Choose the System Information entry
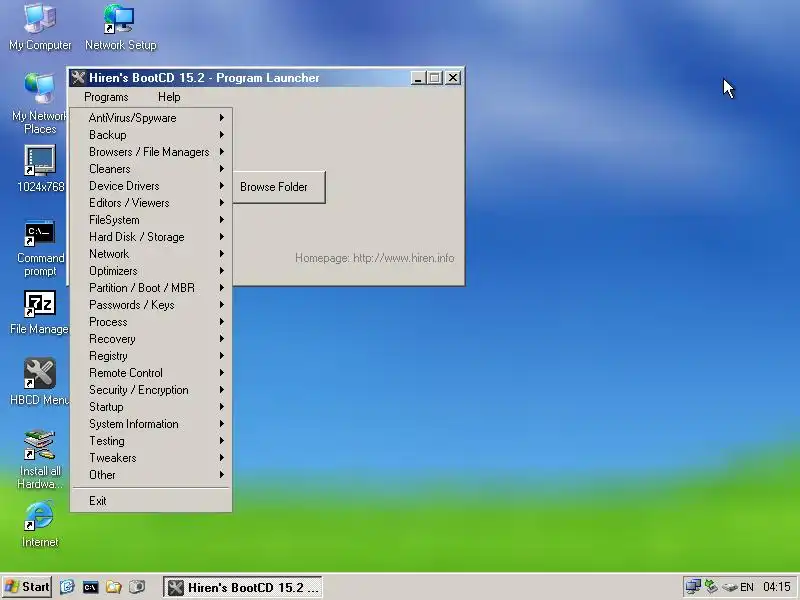Viewport: 800px width, 600px height. pyautogui.click(x=151, y=424)
